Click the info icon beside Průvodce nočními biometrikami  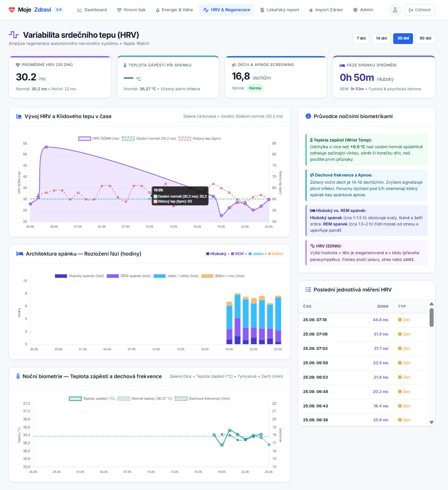pyautogui.click(x=308, y=116)
